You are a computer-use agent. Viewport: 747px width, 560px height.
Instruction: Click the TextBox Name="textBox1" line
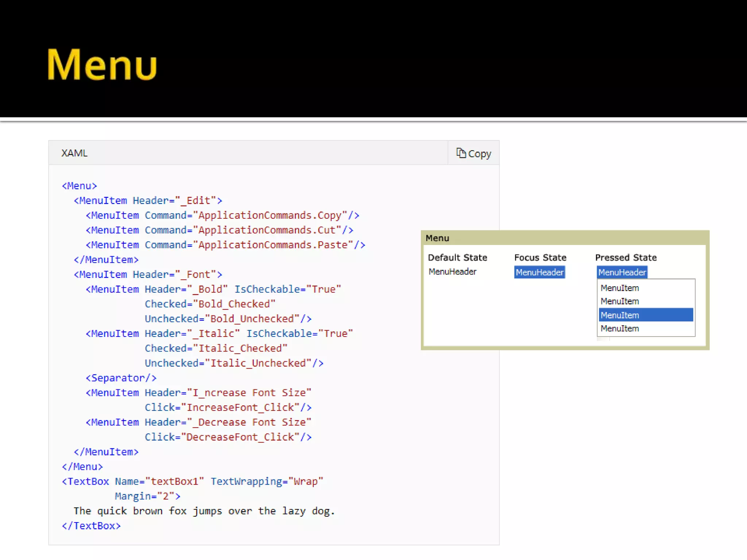pyautogui.click(x=193, y=482)
